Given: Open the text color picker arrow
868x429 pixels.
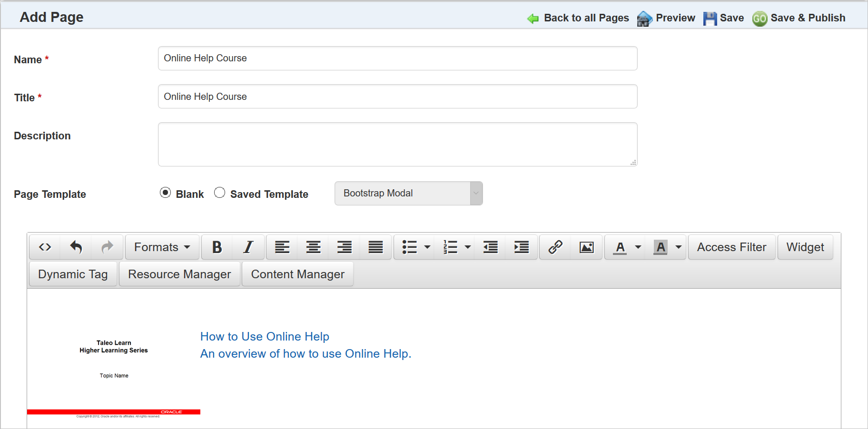Looking at the screenshot, I should 638,247.
